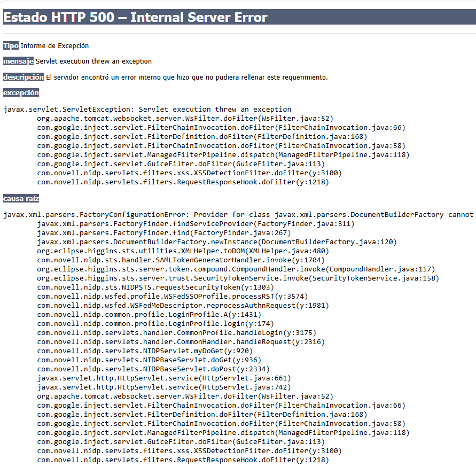Image resolution: width=476 pixels, height=467 pixels.
Task: Click the 'LoginProfile.login(y:174)' line
Action: 155,324
